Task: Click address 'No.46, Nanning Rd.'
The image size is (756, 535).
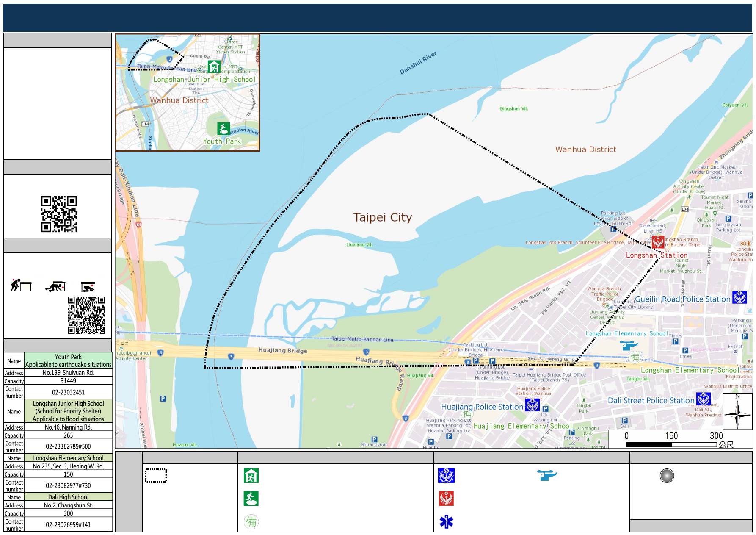Action: point(68,427)
